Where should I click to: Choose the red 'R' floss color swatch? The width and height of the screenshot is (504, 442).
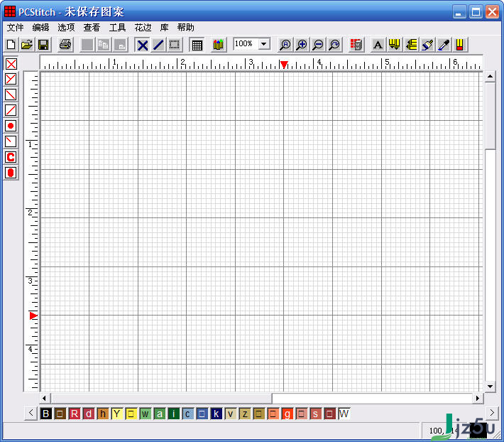click(x=75, y=414)
